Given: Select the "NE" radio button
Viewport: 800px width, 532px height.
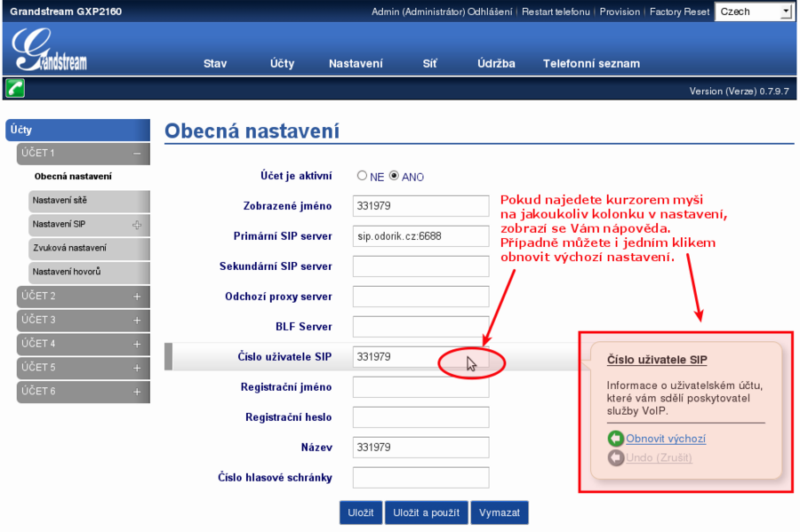Looking at the screenshot, I should 362,176.
